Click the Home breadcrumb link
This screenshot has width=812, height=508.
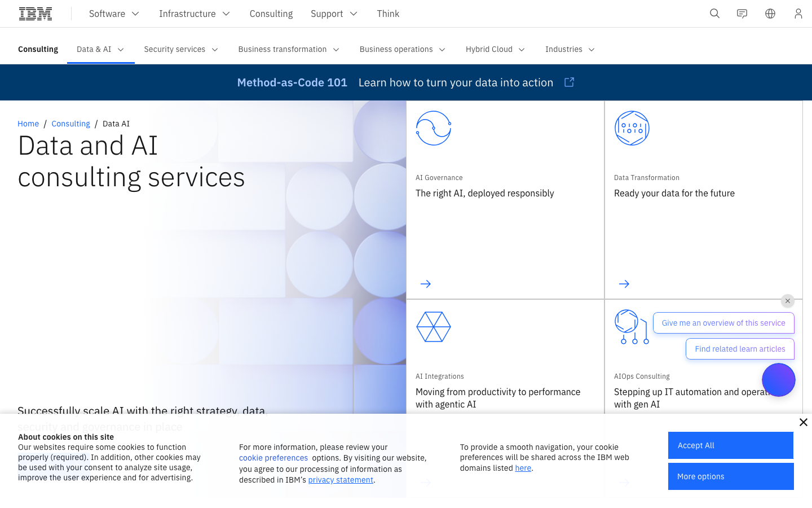pyautogui.click(x=28, y=124)
